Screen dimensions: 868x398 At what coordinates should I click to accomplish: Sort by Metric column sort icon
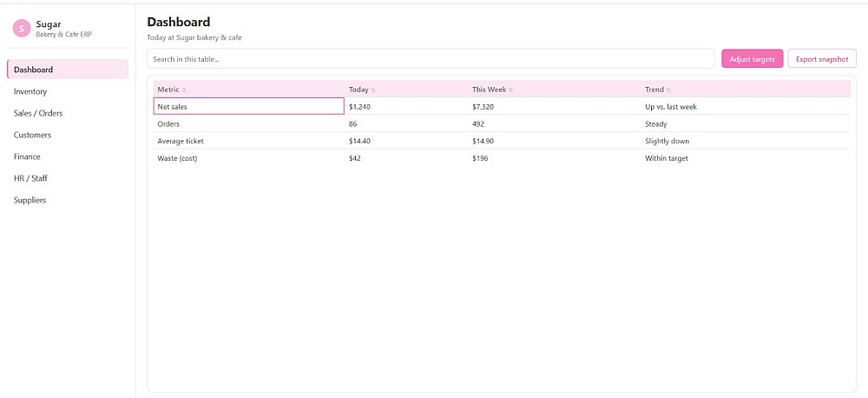[x=184, y=90]
